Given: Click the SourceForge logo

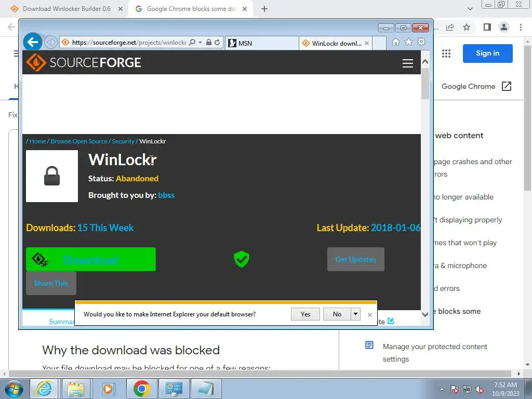Looking at the screenshot, I should [x=84, y=62].
